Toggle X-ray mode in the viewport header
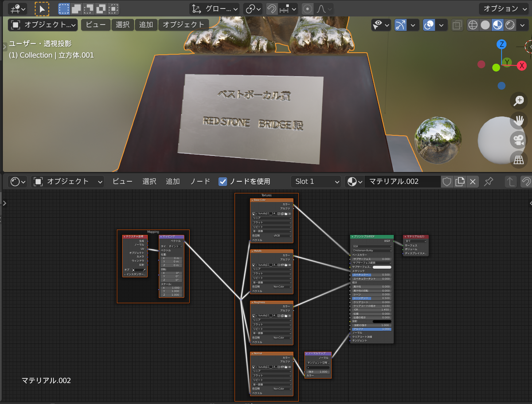Screen dimensions: 532x404 pyautogui.click(x=456, y=25)
